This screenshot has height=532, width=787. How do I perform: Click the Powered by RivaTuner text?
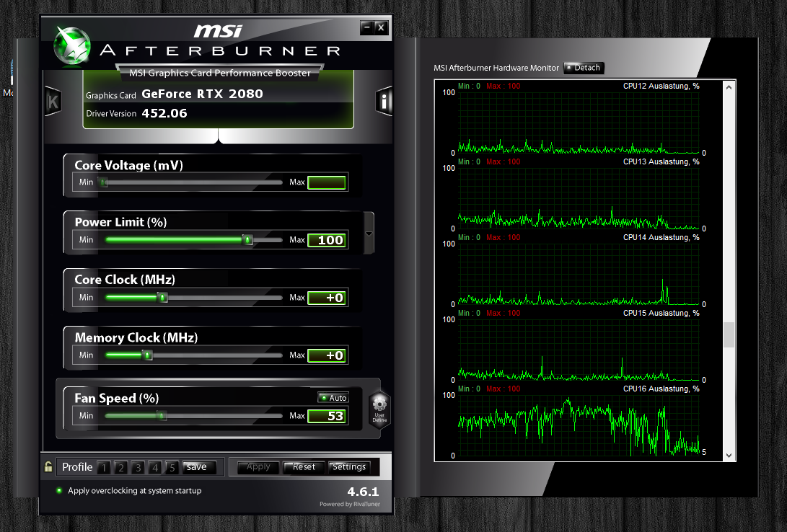point(350,504)
